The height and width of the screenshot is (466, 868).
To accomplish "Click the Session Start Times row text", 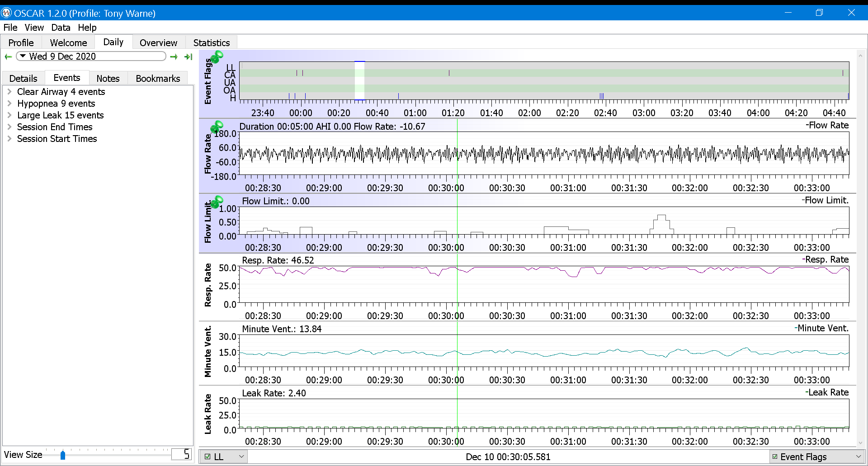I will [x=57, y=138].
